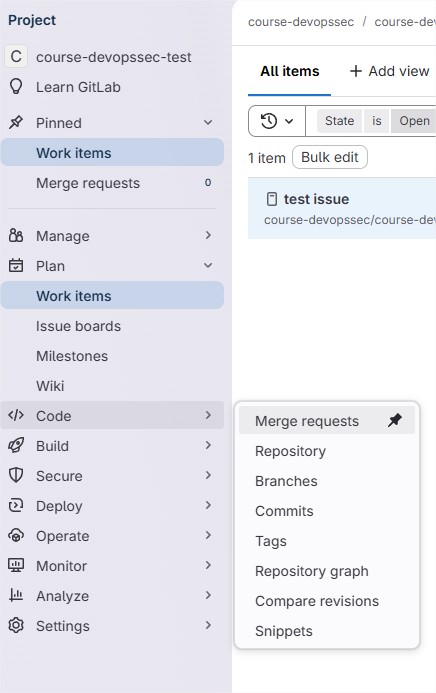Screen dimensions: 436x693
Task: Click the Learn GitLab lightbulb icon
Action: click(x=16, y=87)
